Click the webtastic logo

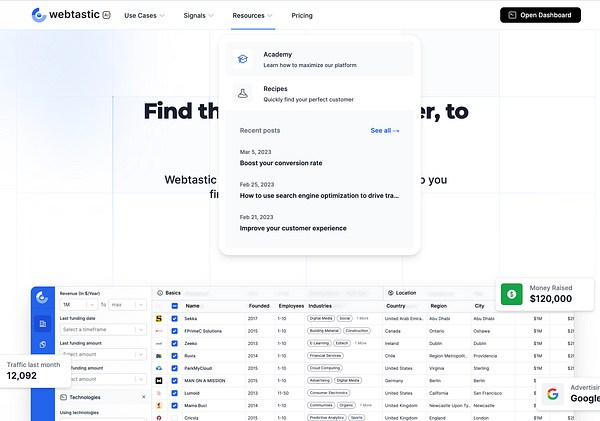71,15
